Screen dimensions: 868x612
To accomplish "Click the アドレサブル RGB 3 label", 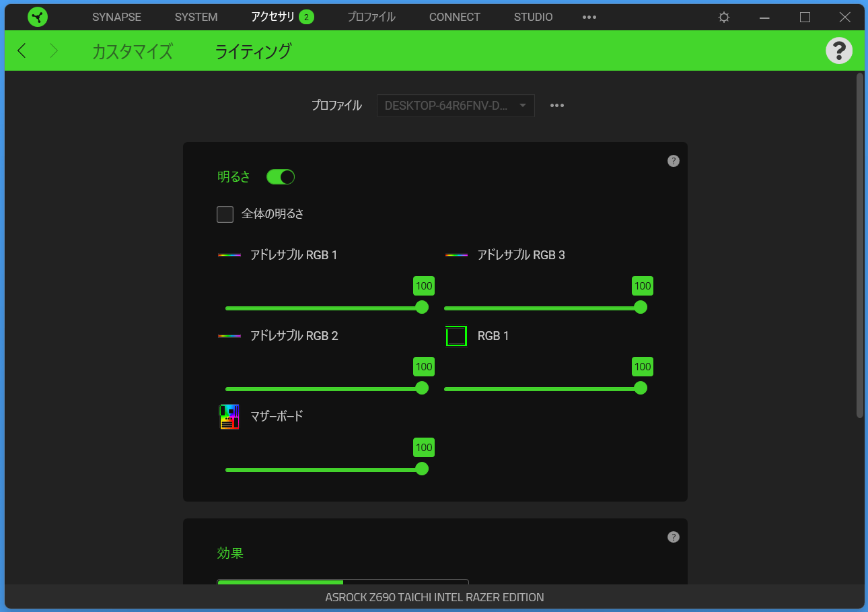I will click(x=521, y=255).
